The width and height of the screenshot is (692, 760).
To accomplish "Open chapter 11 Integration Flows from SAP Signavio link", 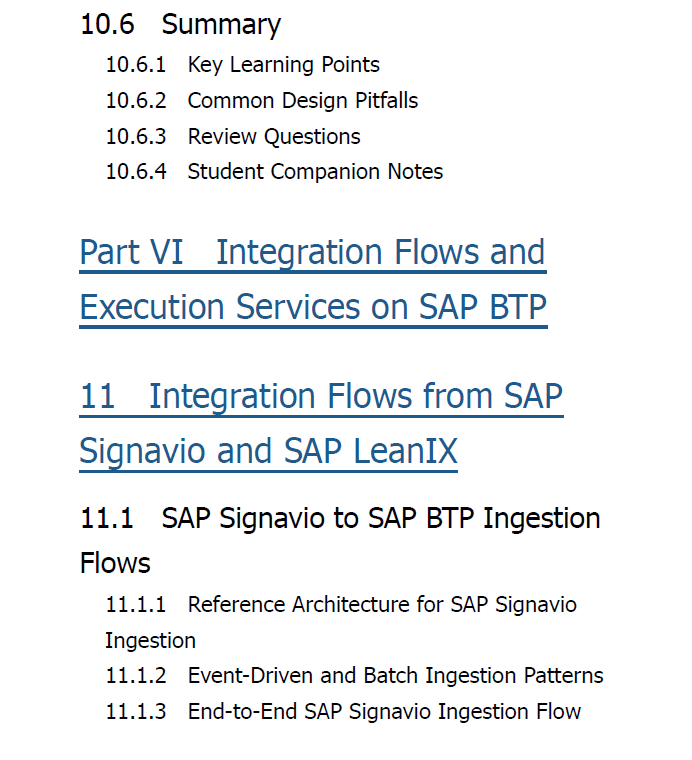I will [x=321, y=423].
